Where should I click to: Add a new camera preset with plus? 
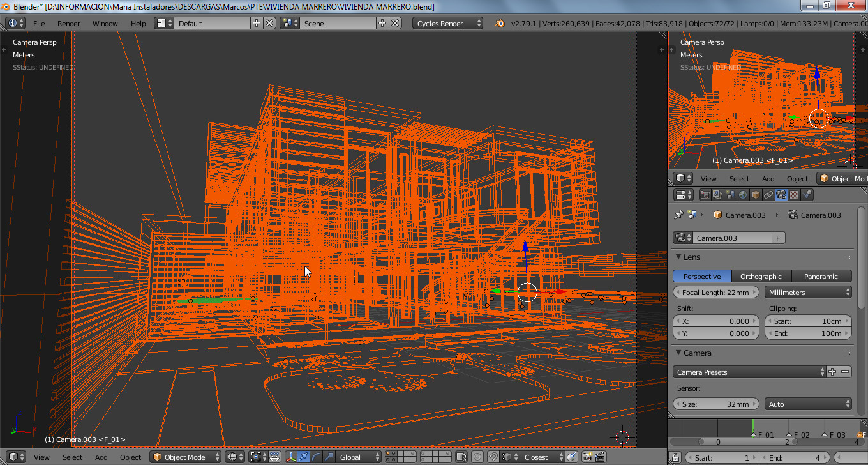coord(832,372)
